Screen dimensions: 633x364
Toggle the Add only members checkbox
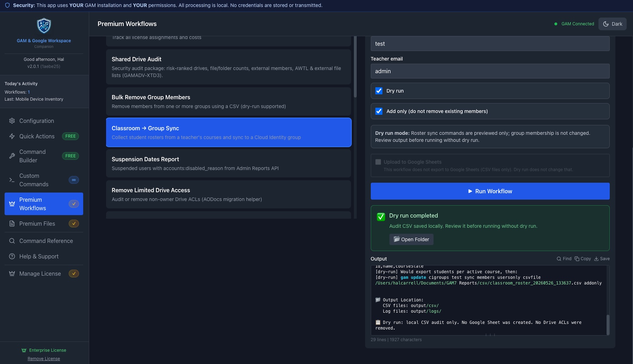coord(379,111)
